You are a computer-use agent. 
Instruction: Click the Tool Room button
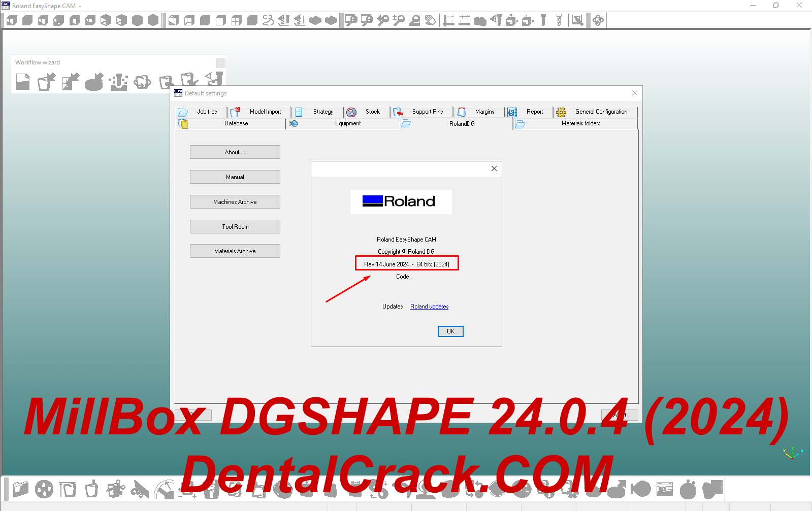pyautogui.click(x=235, y=227)
